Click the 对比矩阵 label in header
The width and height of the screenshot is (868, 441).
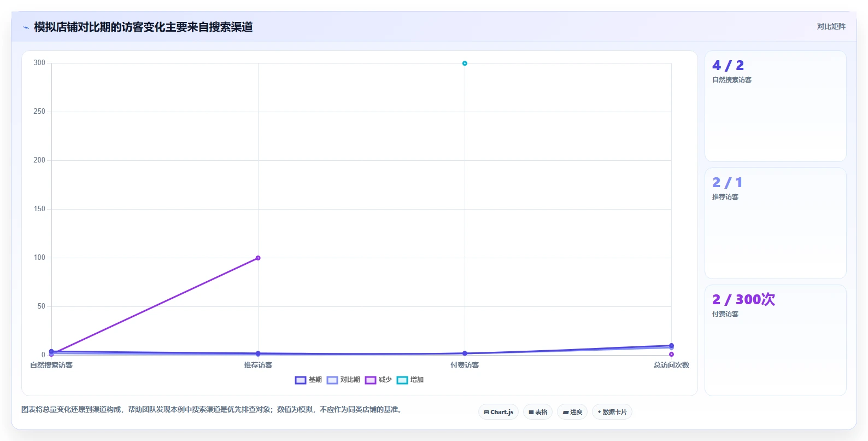(831, 26)
